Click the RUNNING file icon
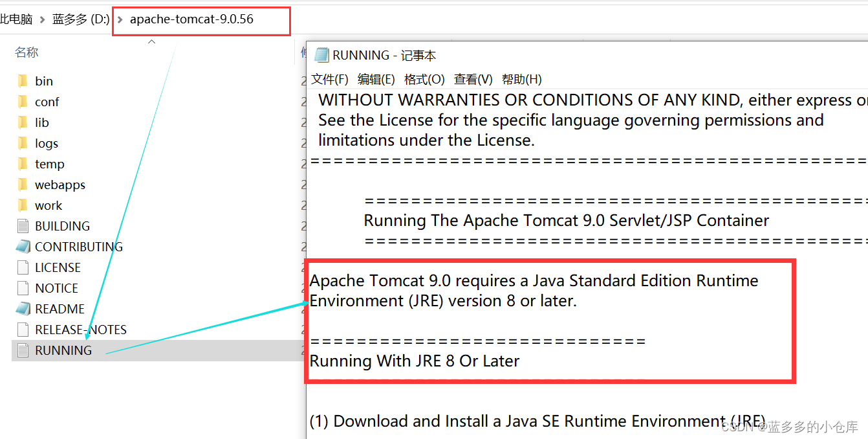The height and width of the screenshot is (439, 868). (23, 350)
